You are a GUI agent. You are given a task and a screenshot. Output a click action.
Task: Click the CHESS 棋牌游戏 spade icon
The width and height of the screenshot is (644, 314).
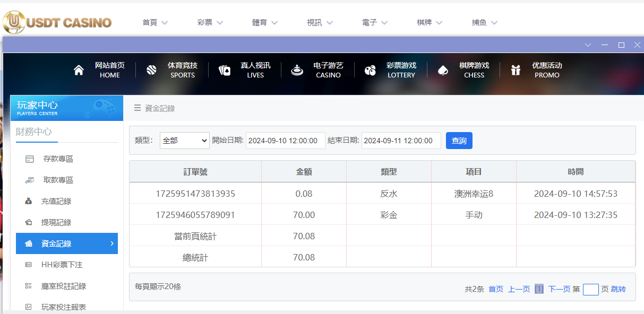(442, 69)
